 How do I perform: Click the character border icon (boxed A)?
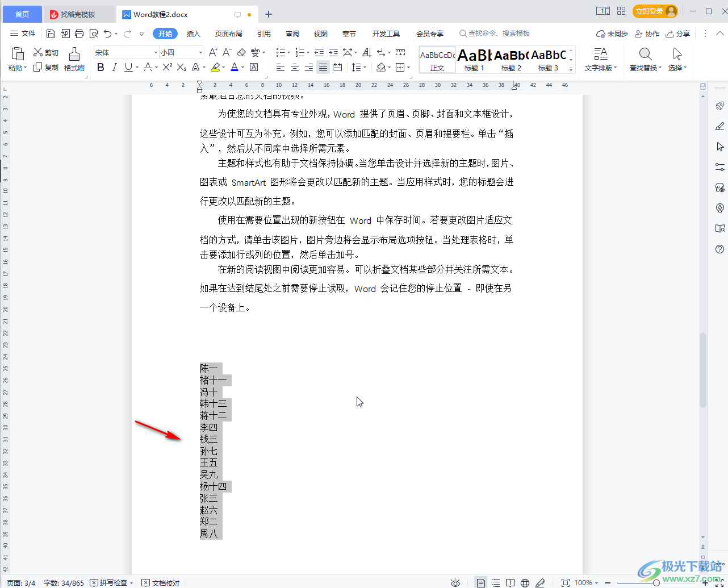point(254,67)
